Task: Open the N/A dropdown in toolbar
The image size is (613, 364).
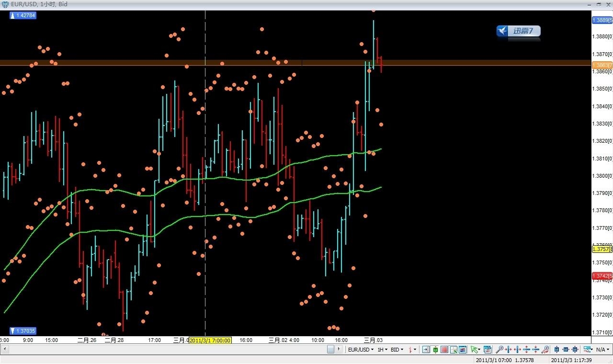Action: tap(602, 350)
